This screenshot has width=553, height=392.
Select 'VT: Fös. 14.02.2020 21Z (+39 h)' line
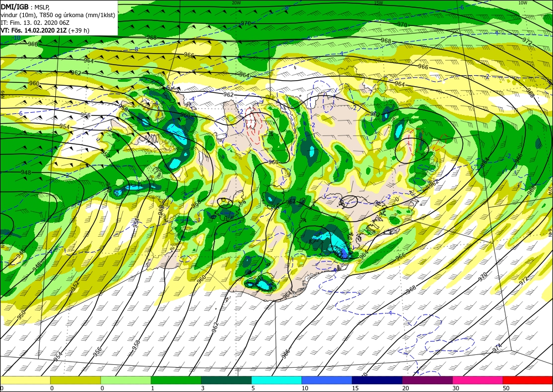45,30
